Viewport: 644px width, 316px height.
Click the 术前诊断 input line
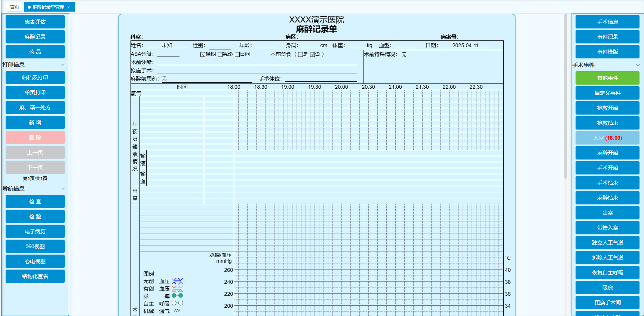(x=257, y=62)
